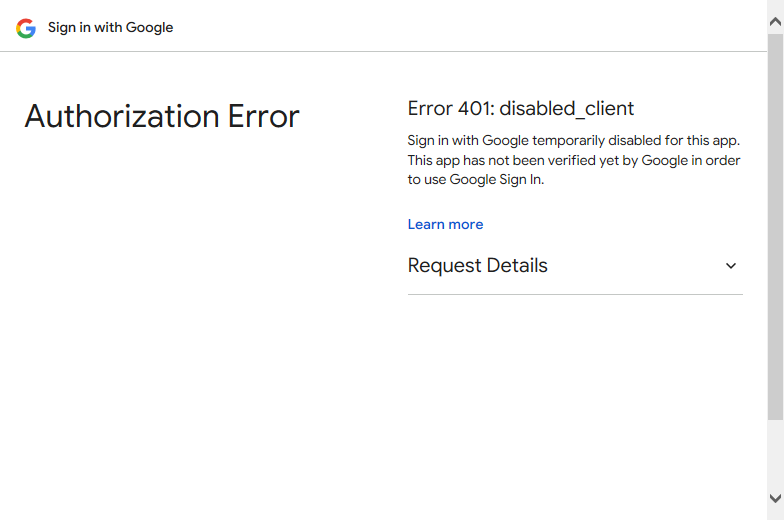
Task: Click the "Authorization Error" heading
Action: (x=162, y=116)
